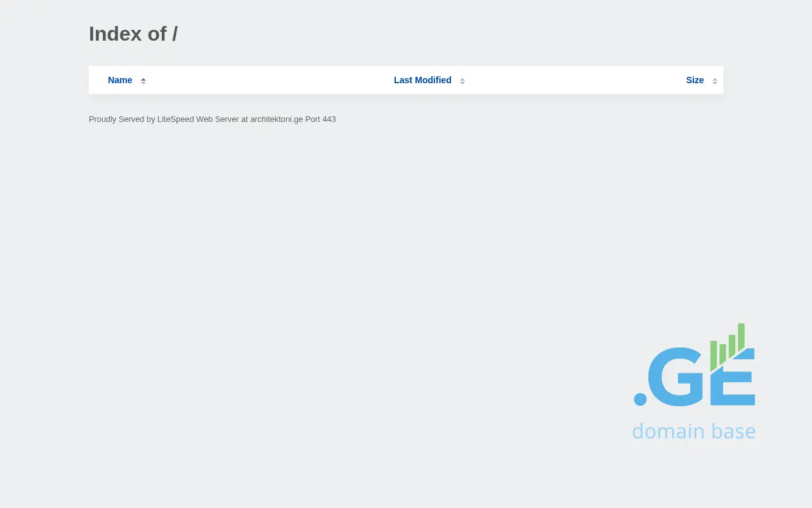Click the "Index of /" page heading
Screen dimensions: 812x508
pos(133,34)
